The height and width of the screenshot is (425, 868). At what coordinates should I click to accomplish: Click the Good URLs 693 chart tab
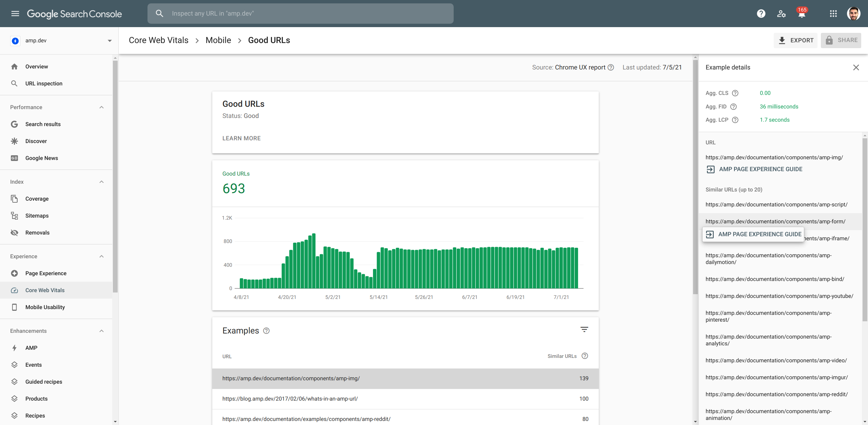pyautogui.click(x=405, y=183)
